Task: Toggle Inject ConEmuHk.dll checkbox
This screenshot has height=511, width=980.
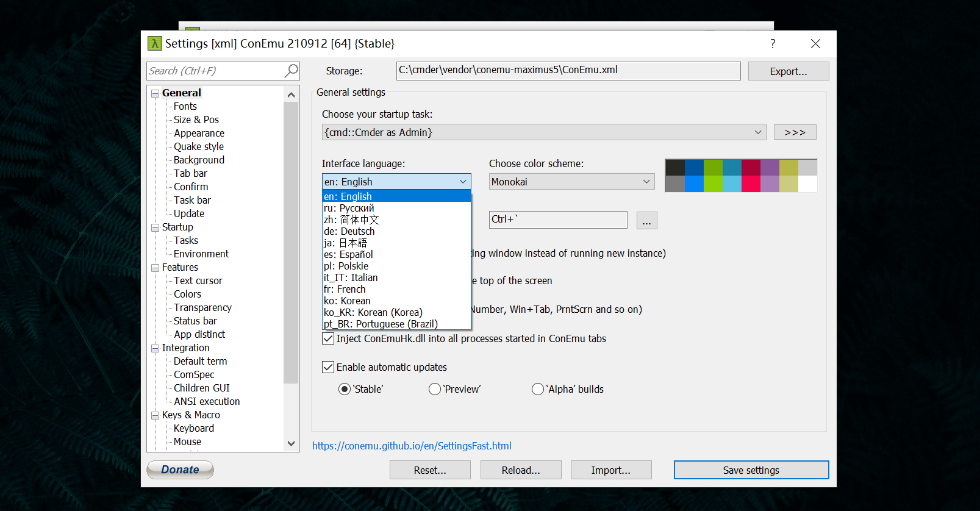Action: [328, 338]
